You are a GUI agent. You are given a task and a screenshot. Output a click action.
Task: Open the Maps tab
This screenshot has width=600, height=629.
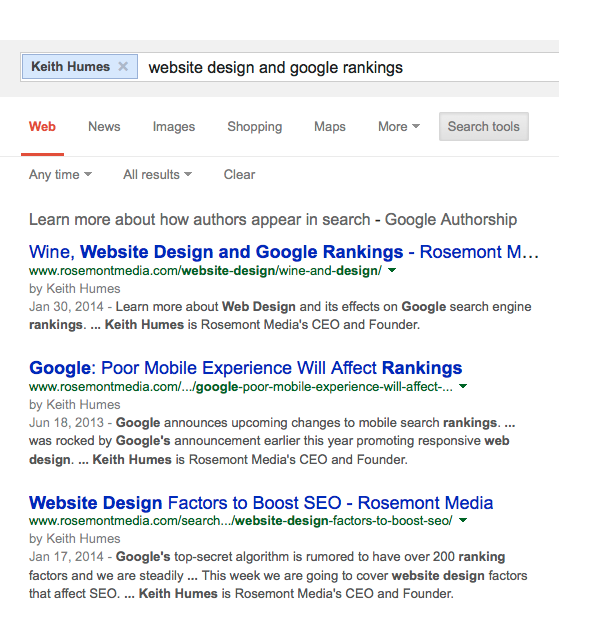pos(330,127)
